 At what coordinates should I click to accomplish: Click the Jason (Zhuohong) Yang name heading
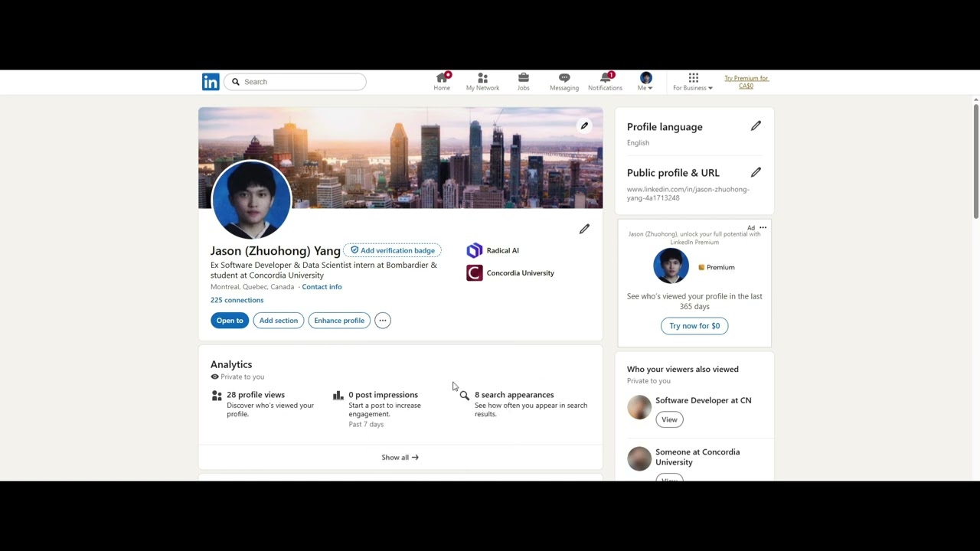click(x=276, y=251)
